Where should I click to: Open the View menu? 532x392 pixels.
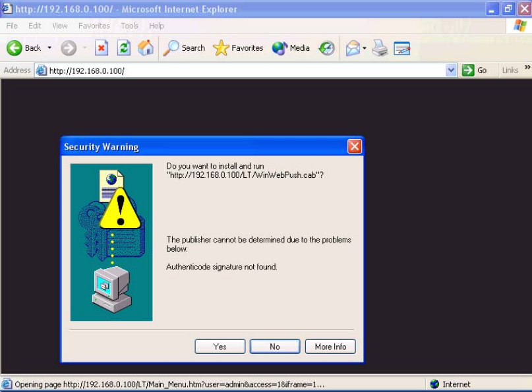coord(60,26)
